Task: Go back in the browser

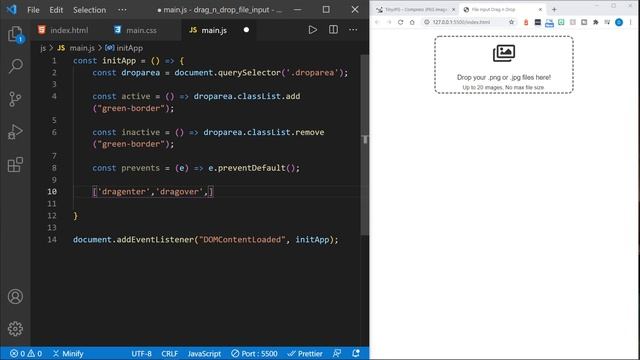Action: click(x=377, y=22)
